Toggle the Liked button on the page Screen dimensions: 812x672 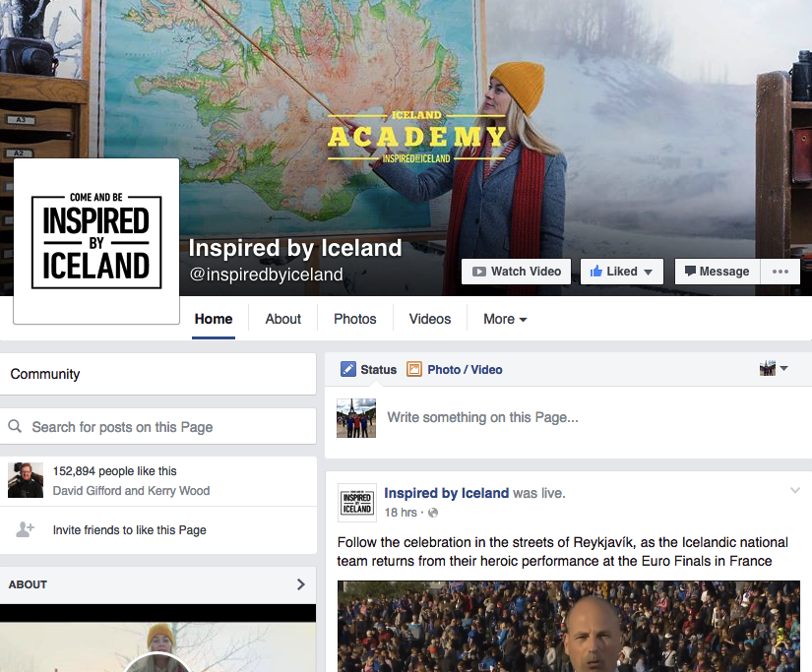click(621, 272)
